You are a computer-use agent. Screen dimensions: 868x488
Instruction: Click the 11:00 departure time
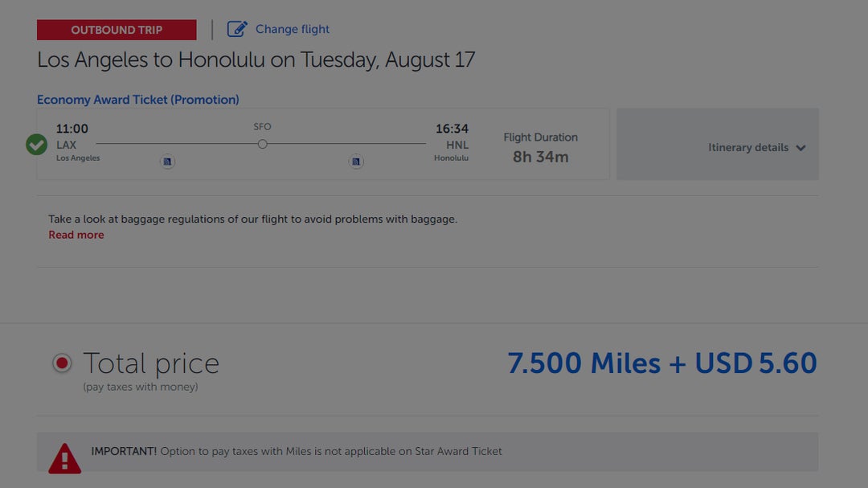tap(72, 128)
